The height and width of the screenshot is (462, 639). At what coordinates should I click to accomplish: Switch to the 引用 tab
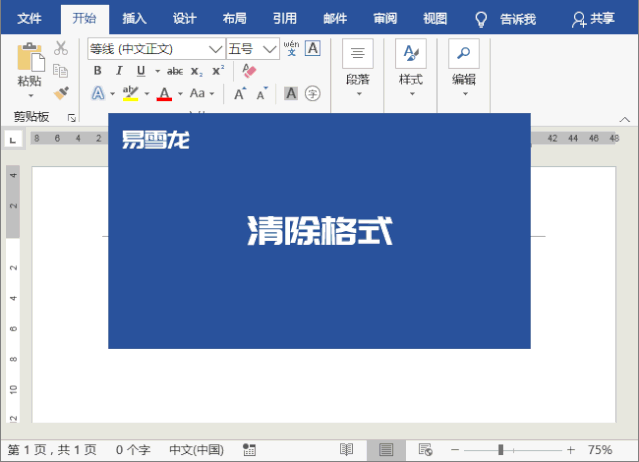(285, 19)
